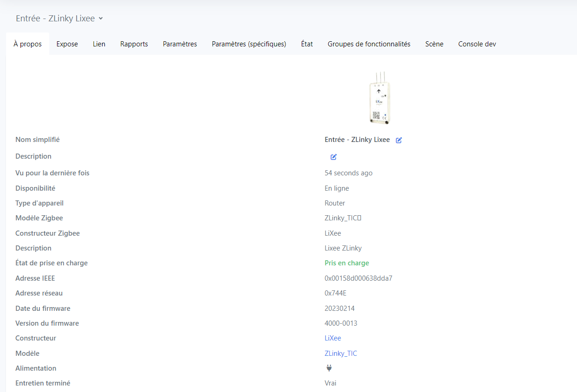Follow the LiXee constructeur link
The image size is (577, 392).
point(333,338)
